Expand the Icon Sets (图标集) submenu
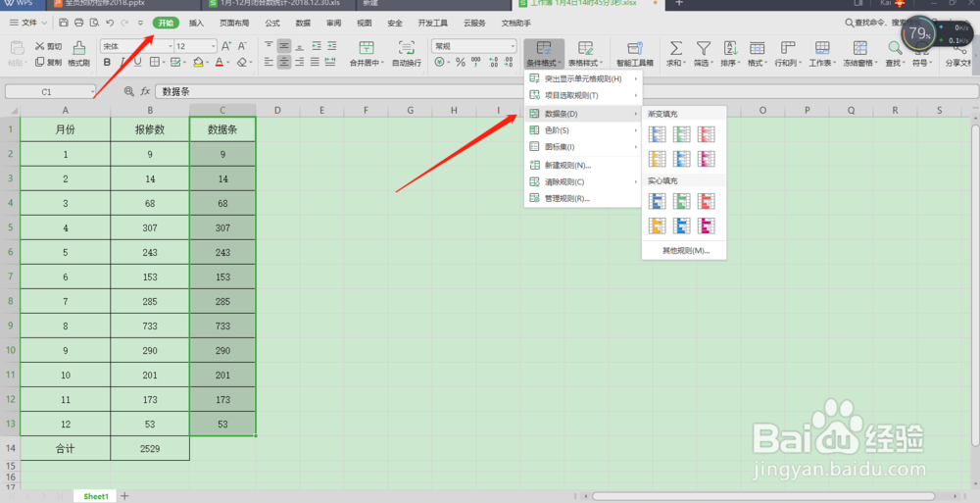 tap(583, 146)
